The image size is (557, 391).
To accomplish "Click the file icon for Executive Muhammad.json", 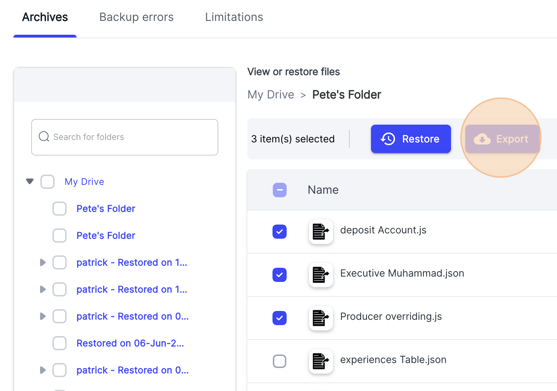I will (x=320, y=275).
